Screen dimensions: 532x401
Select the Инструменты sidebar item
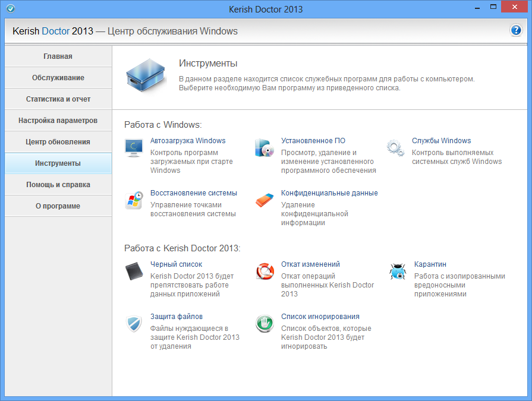pyautogui.click(x=58, y=163)
